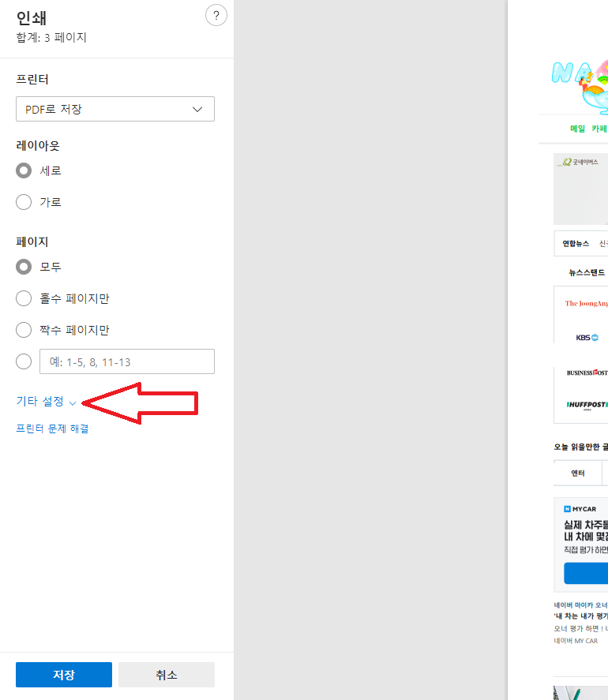This screenshot has width=608, height=700.
Task: Click the page range input field
Action: click(127, 361)
